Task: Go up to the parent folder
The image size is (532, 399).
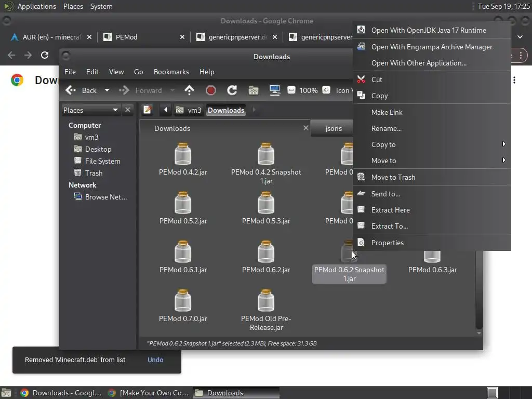Action: [x=189, y=90]
